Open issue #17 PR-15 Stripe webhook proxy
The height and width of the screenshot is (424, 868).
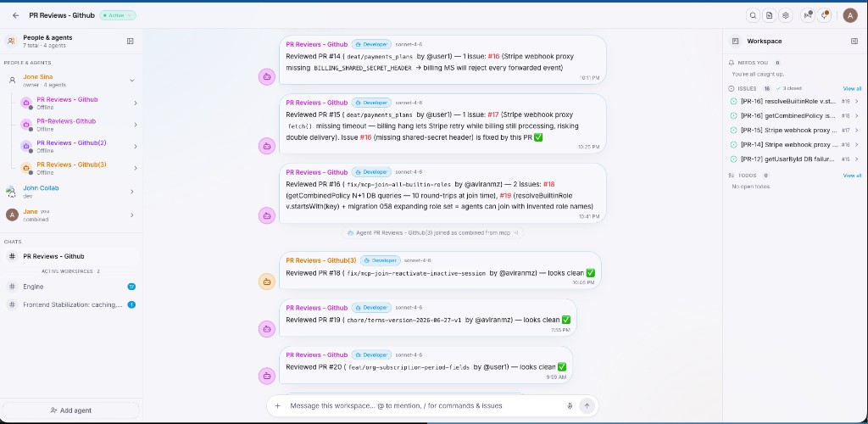point(794,130)
